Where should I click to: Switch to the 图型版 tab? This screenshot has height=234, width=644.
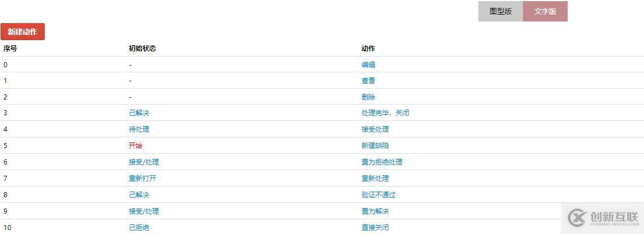click(x=500, y=11)
